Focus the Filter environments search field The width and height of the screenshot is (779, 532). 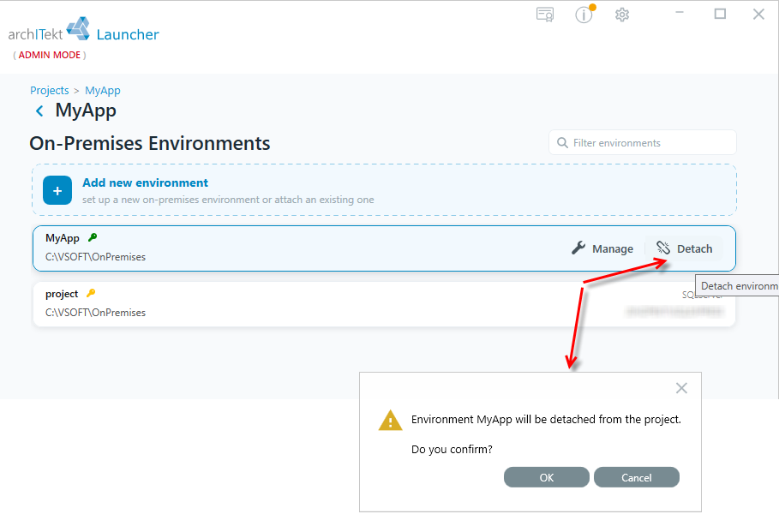pyautogui.click(x=643, y=143)
